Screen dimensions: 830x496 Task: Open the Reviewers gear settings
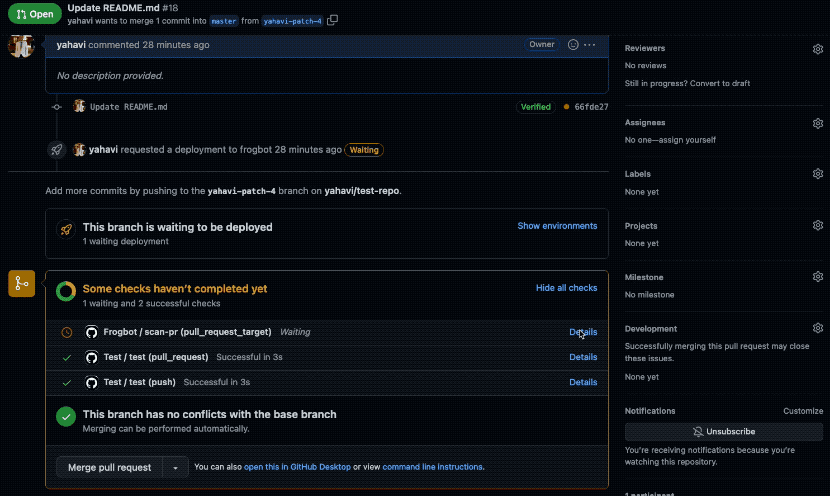[x=818, y=49]
